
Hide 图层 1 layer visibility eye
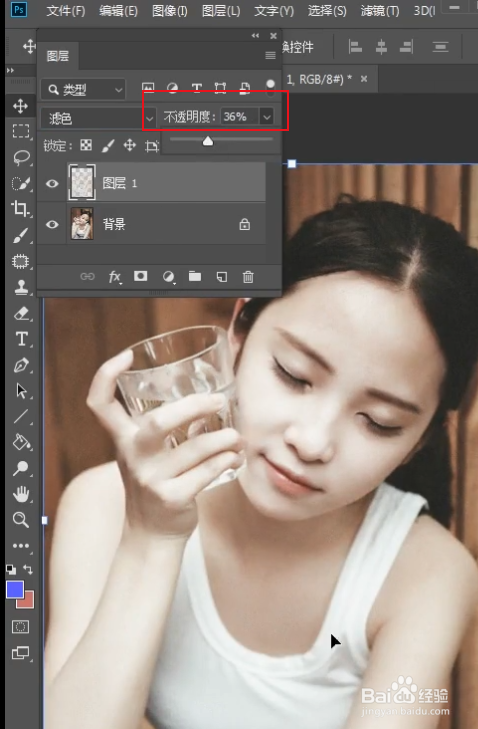52,183
